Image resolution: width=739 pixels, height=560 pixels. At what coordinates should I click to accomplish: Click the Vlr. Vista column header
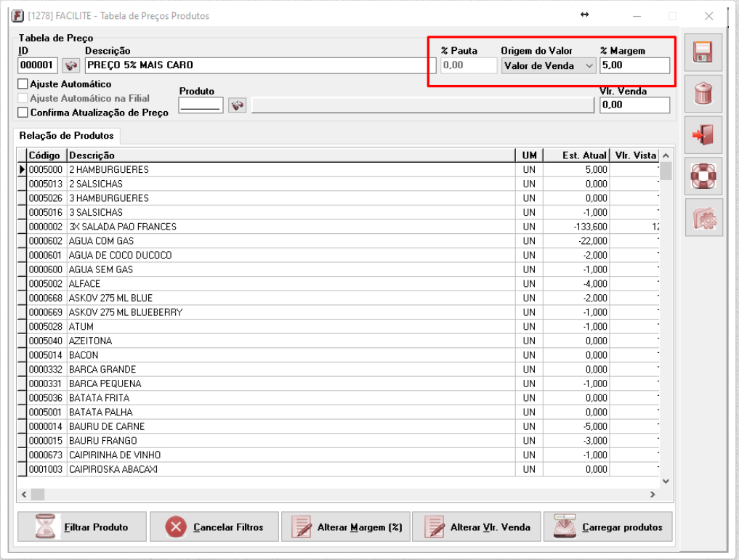[635, 155]
